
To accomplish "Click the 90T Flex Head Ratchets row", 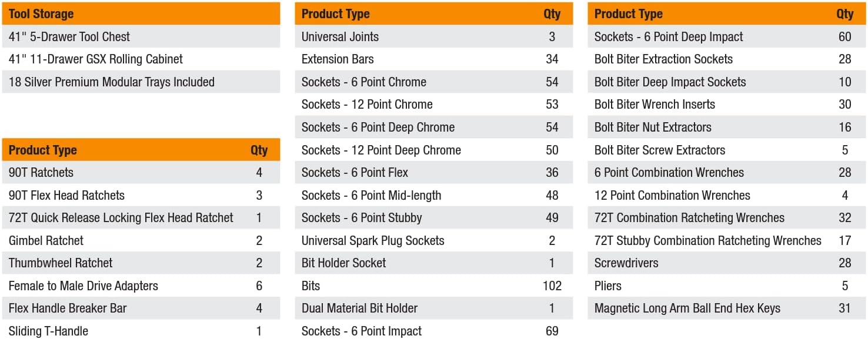I will 66,195.
